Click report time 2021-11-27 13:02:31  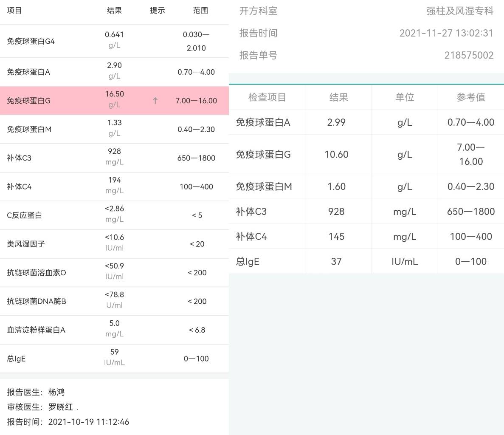pos(446,33)
